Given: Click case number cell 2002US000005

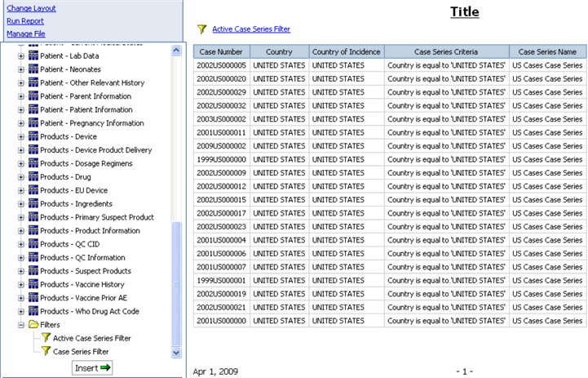Looking at the screenshot, I should (222, 65).
